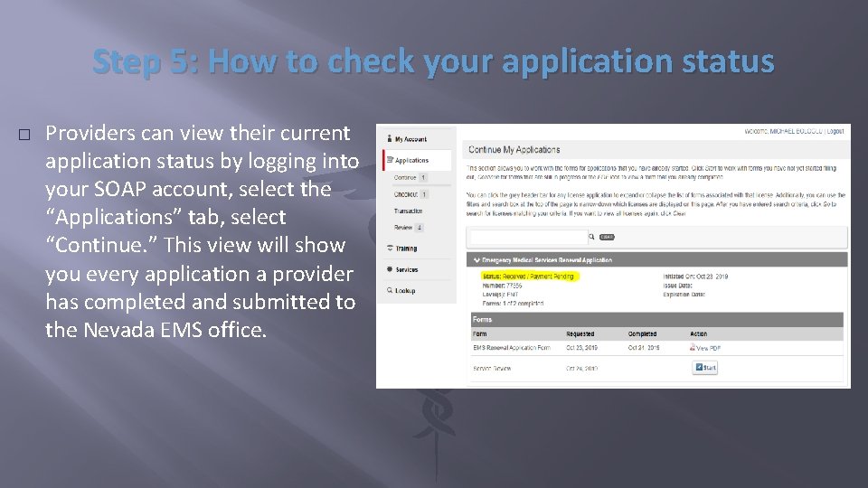Click the magnifier icon beside Lookup

390,290
